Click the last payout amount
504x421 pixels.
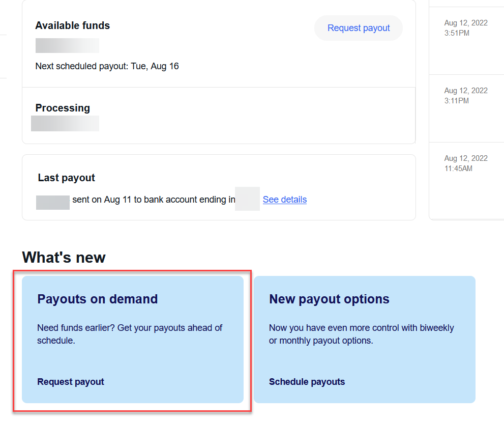click(52, 202)
